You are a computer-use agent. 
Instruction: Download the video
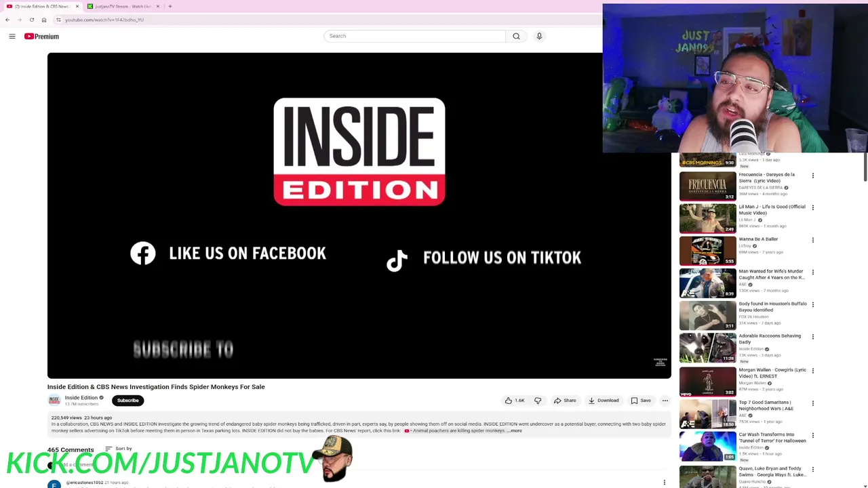pos(604,401)
